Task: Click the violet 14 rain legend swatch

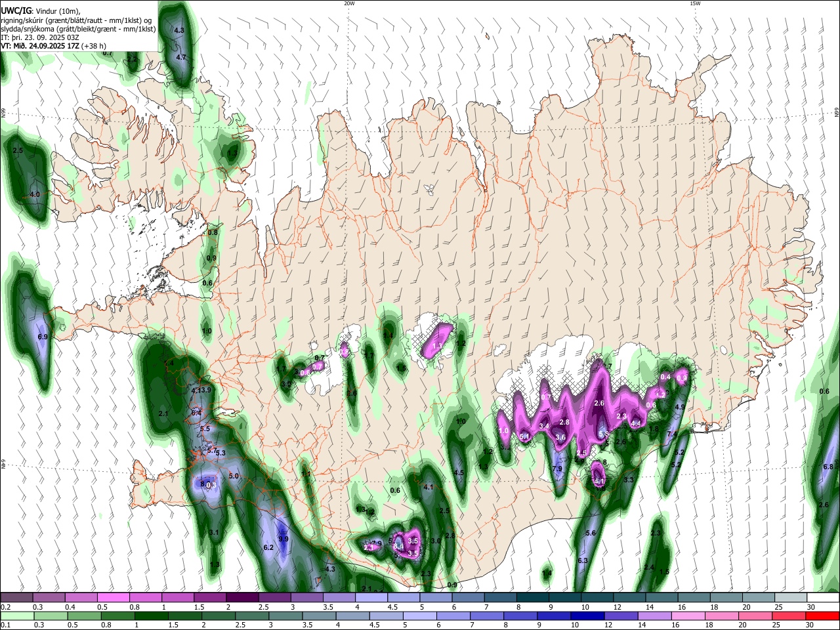Action: [654, 616]
